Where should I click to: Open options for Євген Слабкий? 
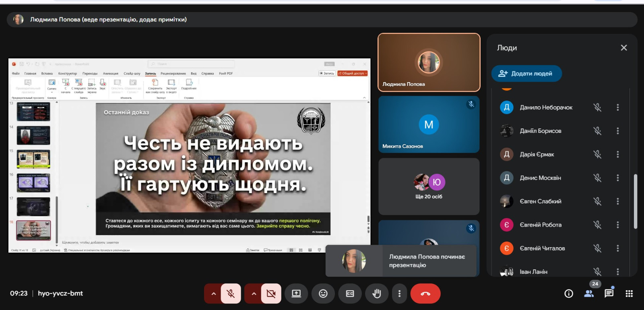[x=618, y=201]
